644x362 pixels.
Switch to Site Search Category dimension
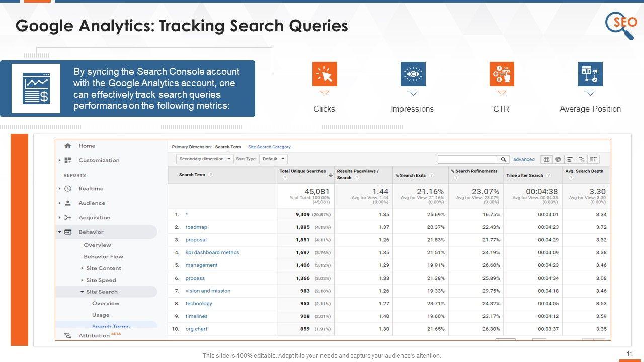click(269, 147)
